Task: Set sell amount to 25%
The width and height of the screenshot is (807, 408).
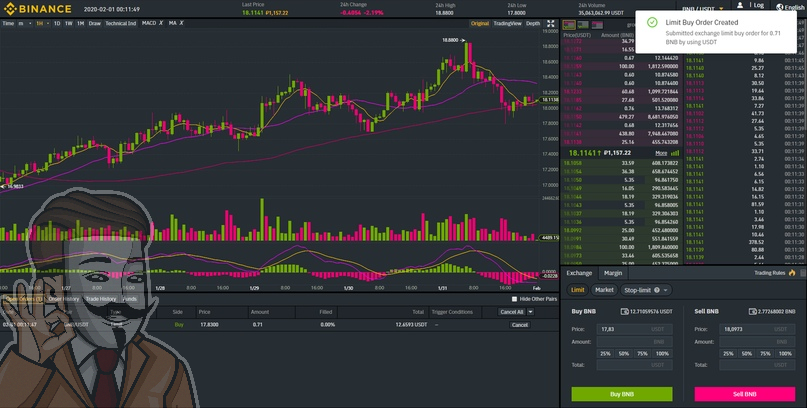Action: pos(728,353)
